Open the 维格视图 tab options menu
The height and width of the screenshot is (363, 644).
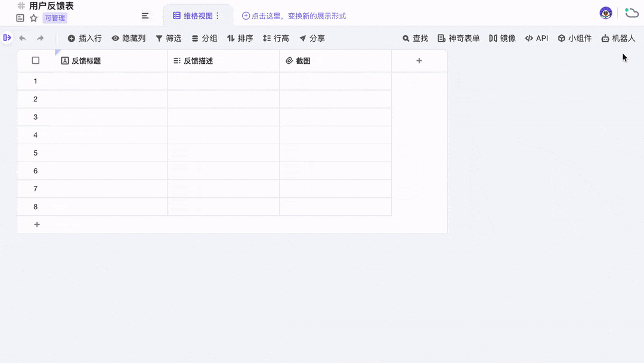click(x=218, y=16)
